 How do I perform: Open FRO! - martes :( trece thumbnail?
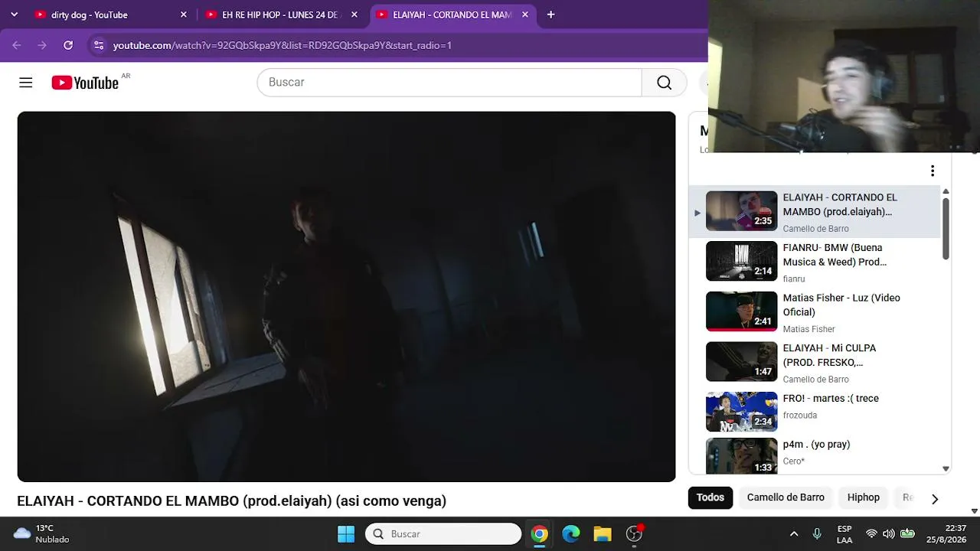tap(741, 412)
